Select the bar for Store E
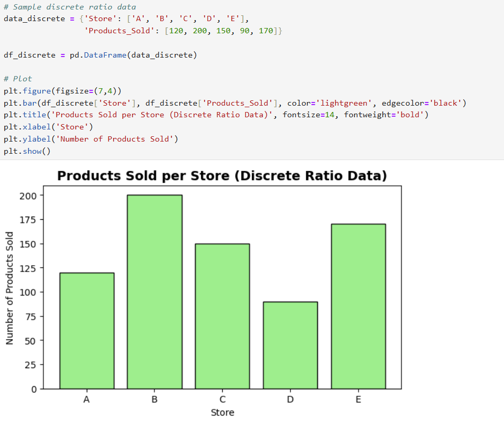Image resolution: width=504 pixels, height=421 pixels. pos(358,306)
